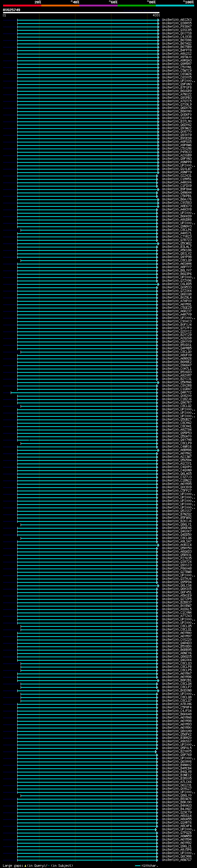Select label UniRef100_C8CLQ2
Screen dimensions: 197x868
pyautogui.click(x=177, y=406)
